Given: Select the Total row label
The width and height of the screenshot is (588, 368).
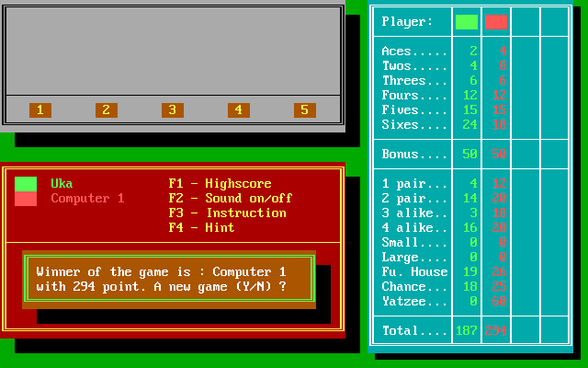Looking at the screenshot, I should (x=414, y=331).
